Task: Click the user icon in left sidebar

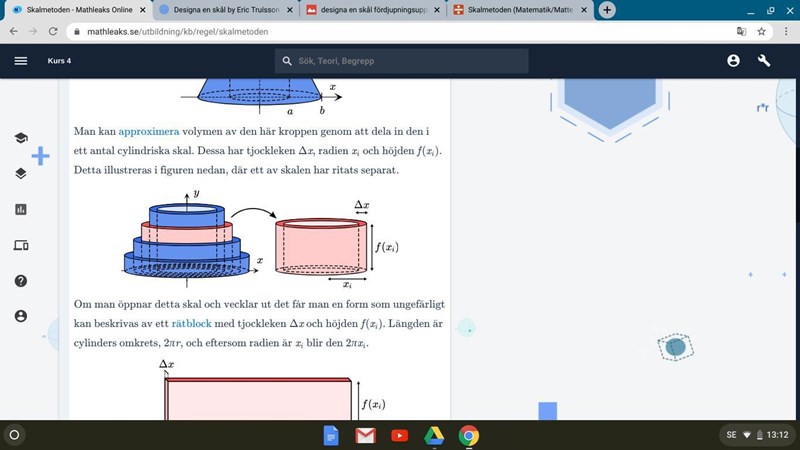Action: pos(21,316)
